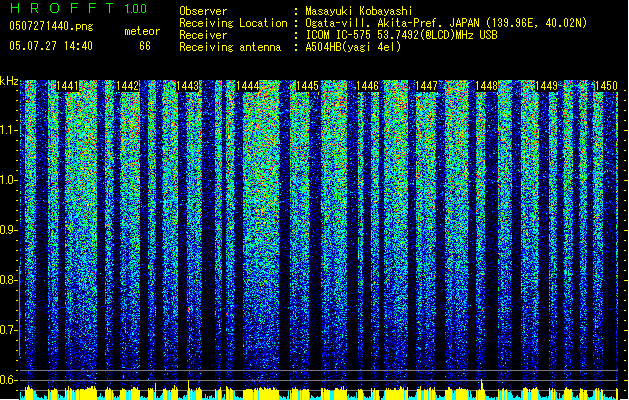Click the 1445 time marker
This screenshot has width=629, height=400.
[307, 86]
